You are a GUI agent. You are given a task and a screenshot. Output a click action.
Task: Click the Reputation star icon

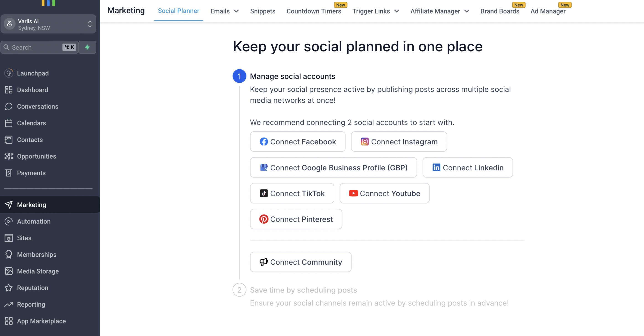pos(9,288)
